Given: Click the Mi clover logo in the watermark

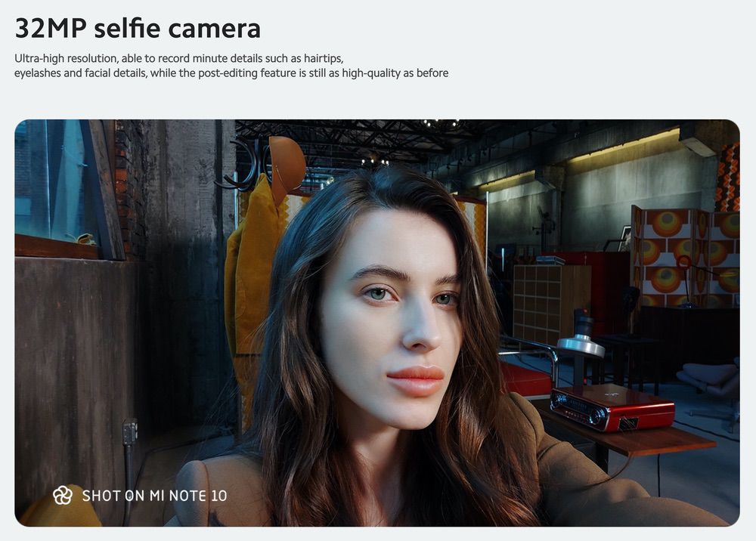Looking at the screenshot, I should [63, 495].
